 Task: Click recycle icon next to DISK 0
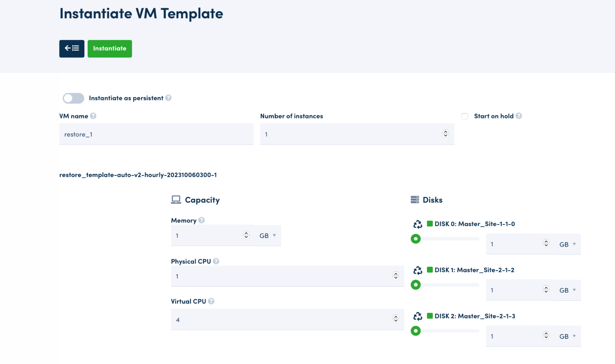click(417, 224)
